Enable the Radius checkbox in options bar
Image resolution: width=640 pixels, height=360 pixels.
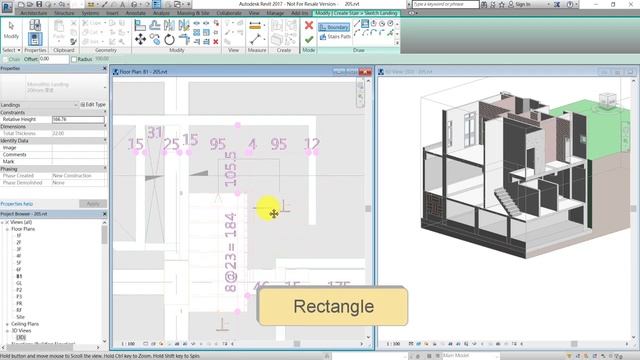coord(74,59)
